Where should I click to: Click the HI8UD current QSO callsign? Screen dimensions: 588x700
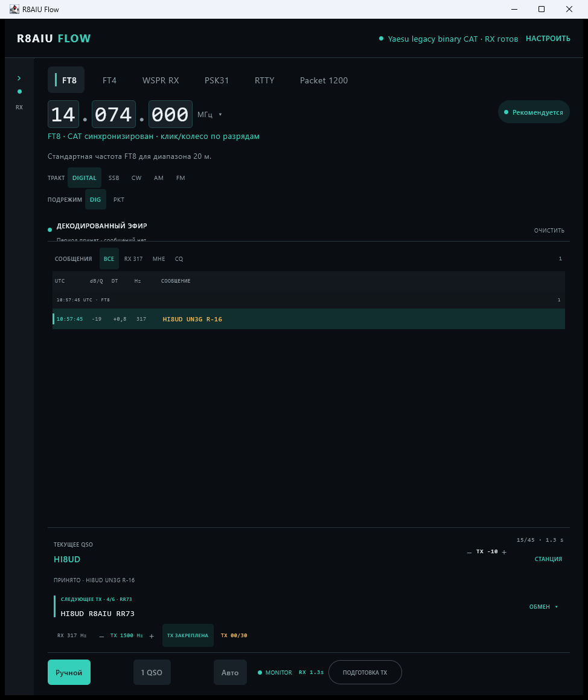(x=67, y=559)
